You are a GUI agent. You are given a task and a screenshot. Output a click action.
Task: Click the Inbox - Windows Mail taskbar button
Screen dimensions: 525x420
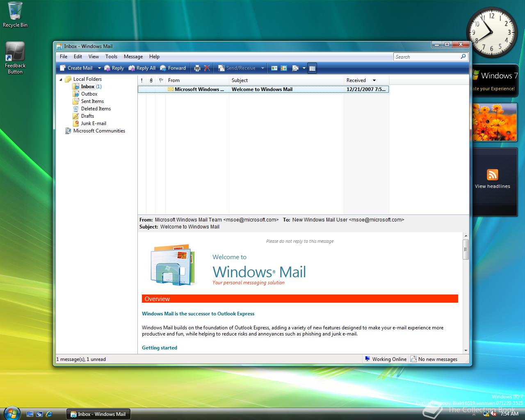98,414
